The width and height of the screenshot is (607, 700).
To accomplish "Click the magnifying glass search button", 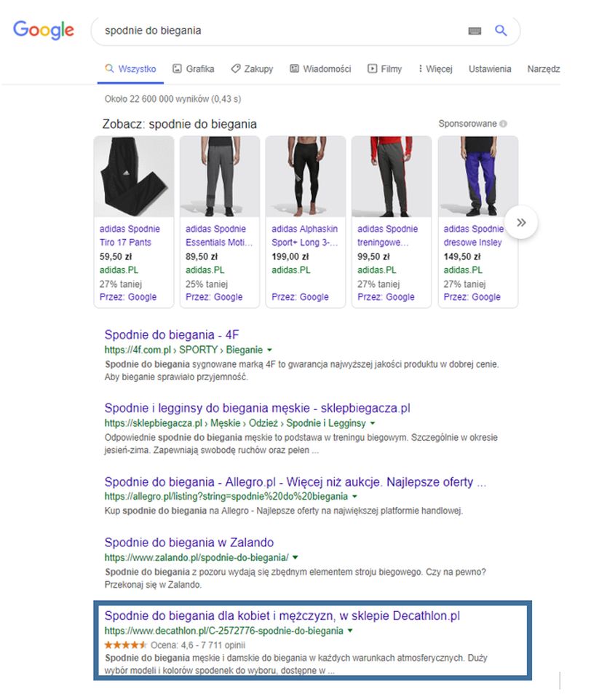I will pyautogui.click(x=501, y=31).
